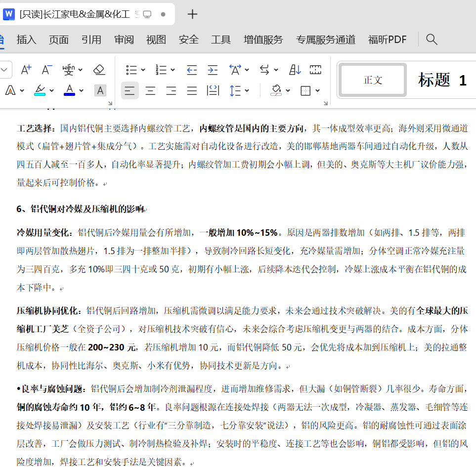Open the highlight color dropdown arrow
This screenshot has width=476, height=470.
point(51,91)
